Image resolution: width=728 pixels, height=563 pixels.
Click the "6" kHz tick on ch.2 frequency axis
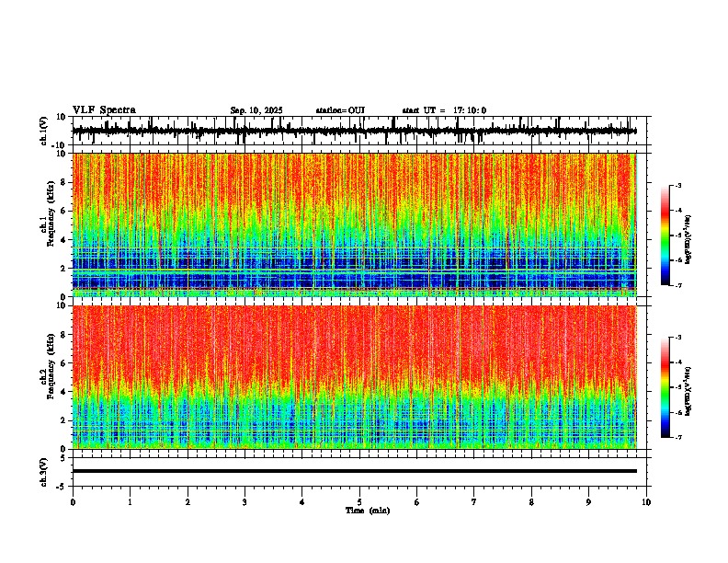64,363
